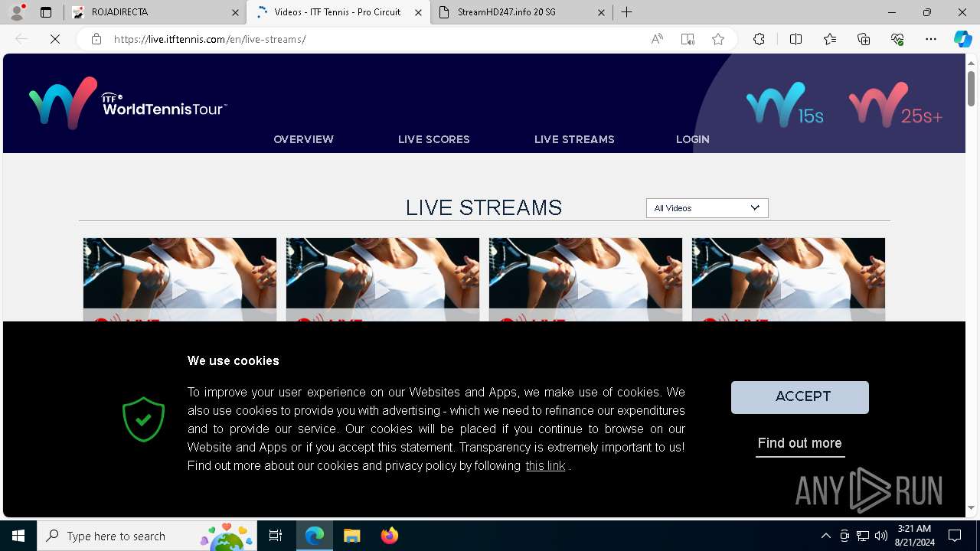Screen dimensions: 980x551
Task: Open network tray icon
Action: [x=863, y=536]
